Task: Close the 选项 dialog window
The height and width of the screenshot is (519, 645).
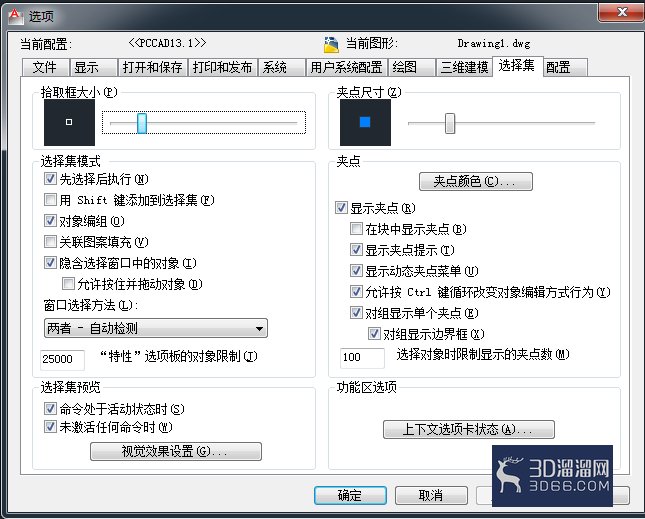Action: click(x=621, y=12)
